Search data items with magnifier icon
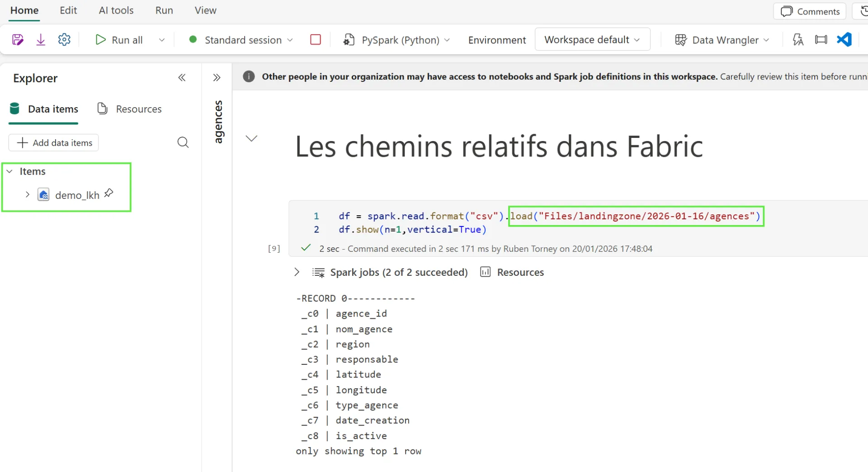868x472 pixels. pos(183,143)
